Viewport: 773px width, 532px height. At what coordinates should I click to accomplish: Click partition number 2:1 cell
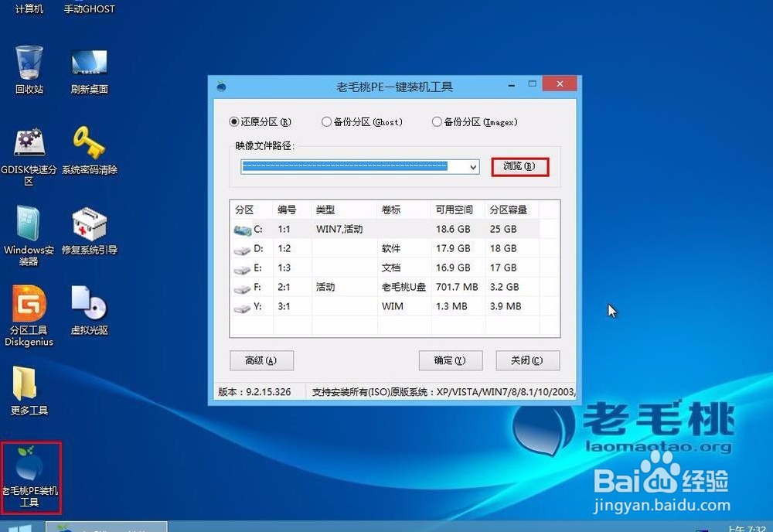tap(284, 287)
